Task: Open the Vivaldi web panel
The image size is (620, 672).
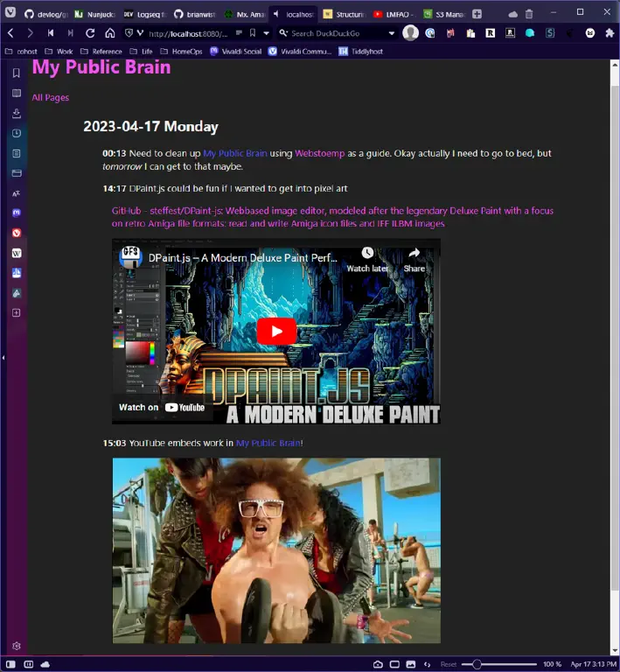Action: click(17, 233)
